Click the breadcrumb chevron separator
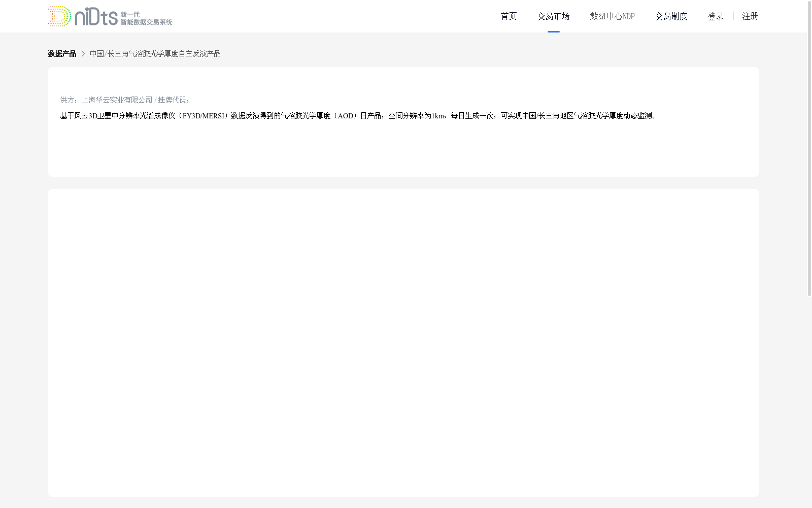The width and height of the screenshot is (812, 508). click(83, 54)
